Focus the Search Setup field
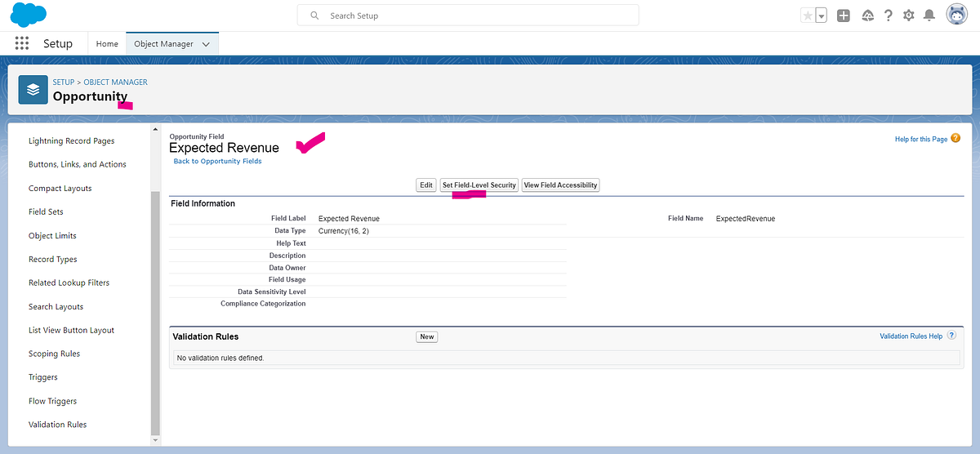The height and width of the screenshot is (454, 980). coord(468,16)
